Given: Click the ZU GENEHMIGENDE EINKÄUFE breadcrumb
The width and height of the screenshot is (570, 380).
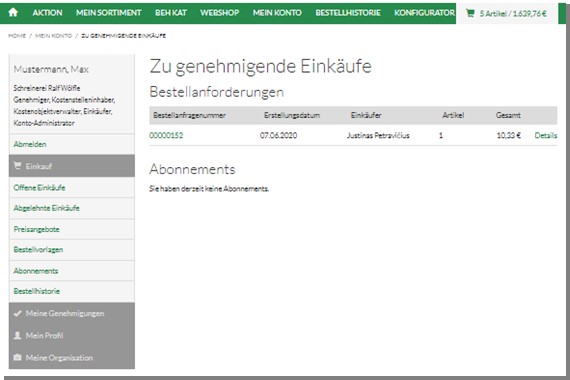Looking at the screenshot, I should (124, 36).
